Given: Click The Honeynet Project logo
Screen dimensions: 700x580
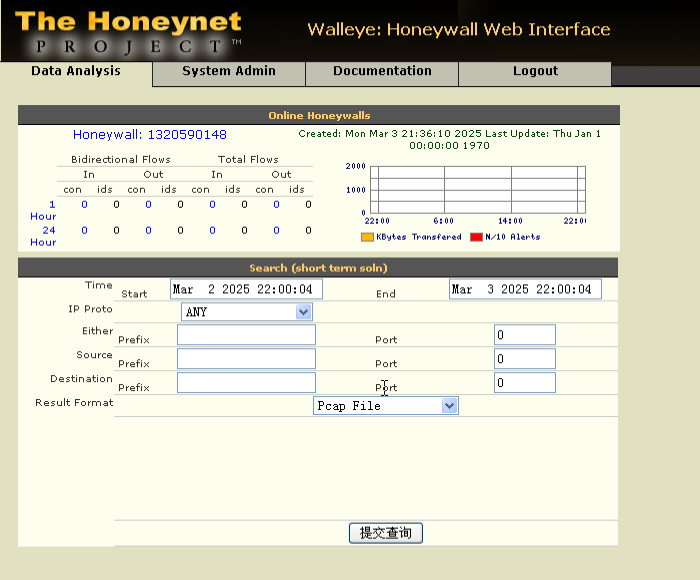Looking at the screenshot, I should (x=128, y=32).
